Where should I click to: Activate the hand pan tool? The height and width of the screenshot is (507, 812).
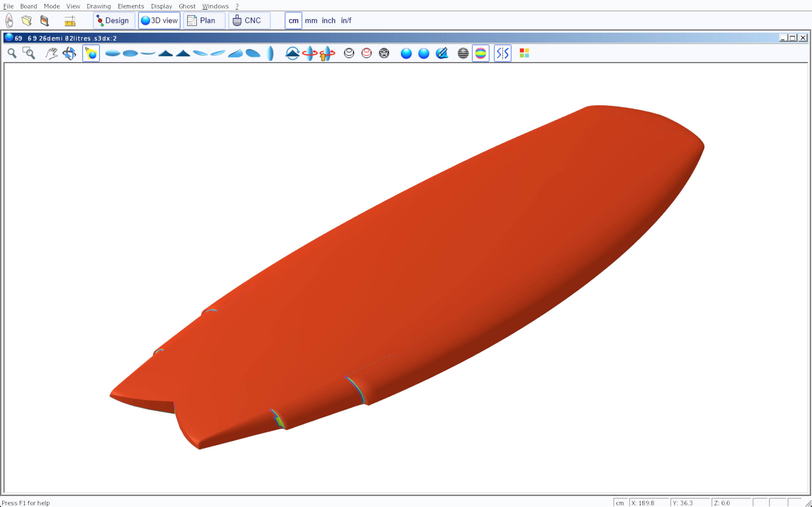pos(51,53)
